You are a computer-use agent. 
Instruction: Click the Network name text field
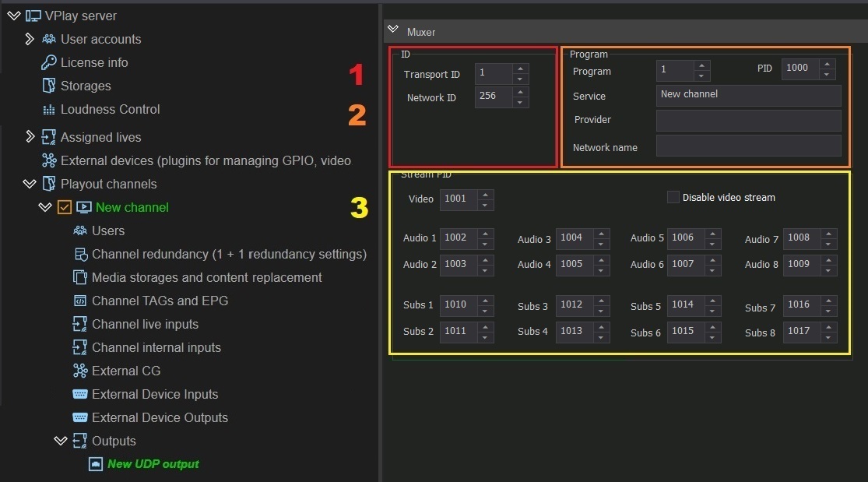(x=748, y=146)
